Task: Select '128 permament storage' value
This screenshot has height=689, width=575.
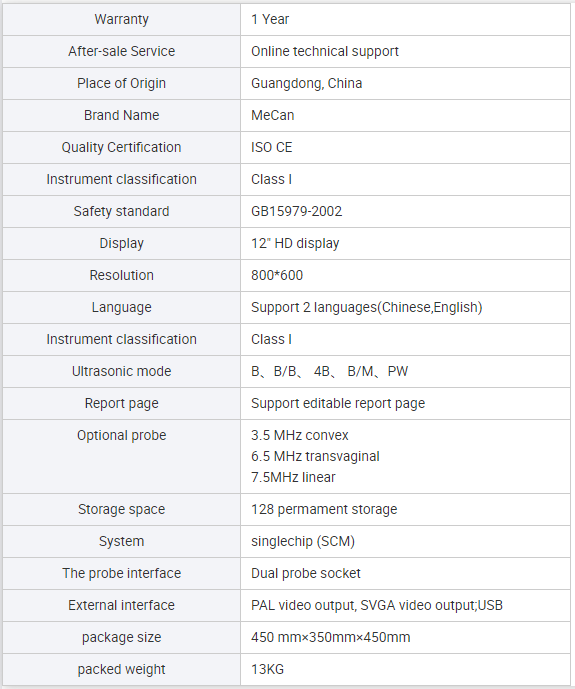Action: [324, 509]
